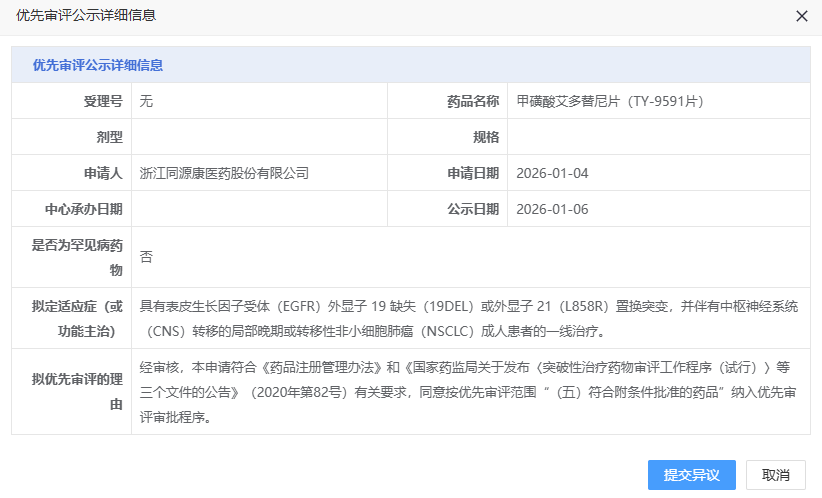The width and height of the screenshot is (822, 498).
Task: Click the 药品名称 label
Action: point(472,101)
